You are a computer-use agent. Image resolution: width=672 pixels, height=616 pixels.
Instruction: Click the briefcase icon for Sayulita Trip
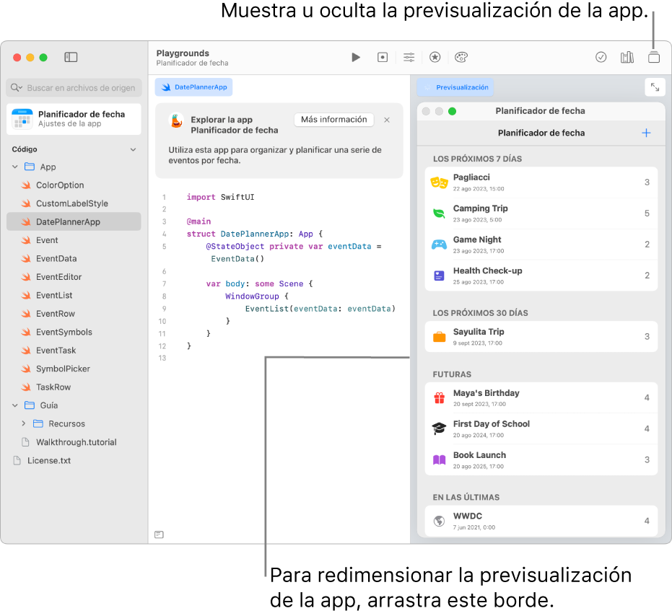[x=439, y=337]
